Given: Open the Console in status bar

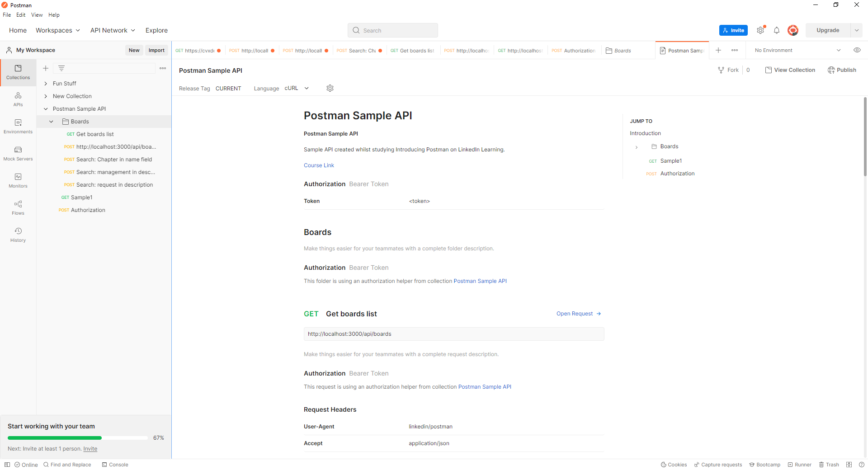Looking at the screenshot, I should [115, 465].
